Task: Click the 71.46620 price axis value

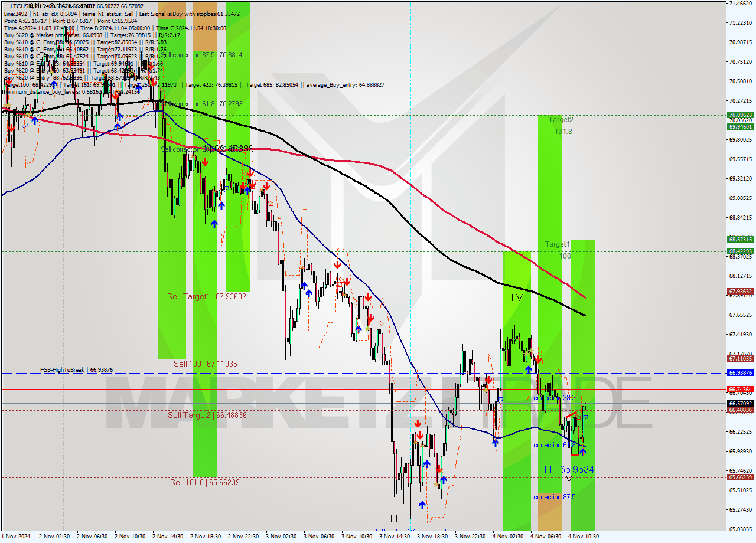Action: (x=740, y=4)
